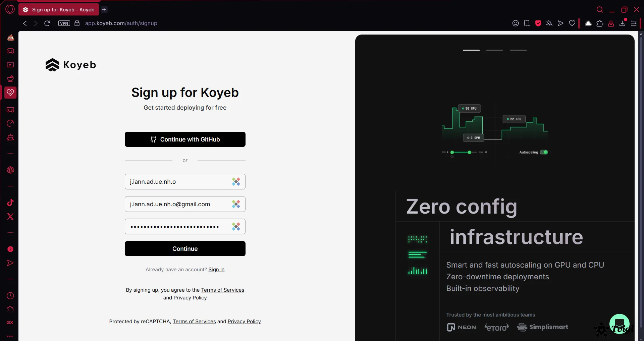Image resolution: width=644 pixels, height=341 pixels.
Task: Open Terms of Services link under sign-up agreement
Action: click(223, 290)
